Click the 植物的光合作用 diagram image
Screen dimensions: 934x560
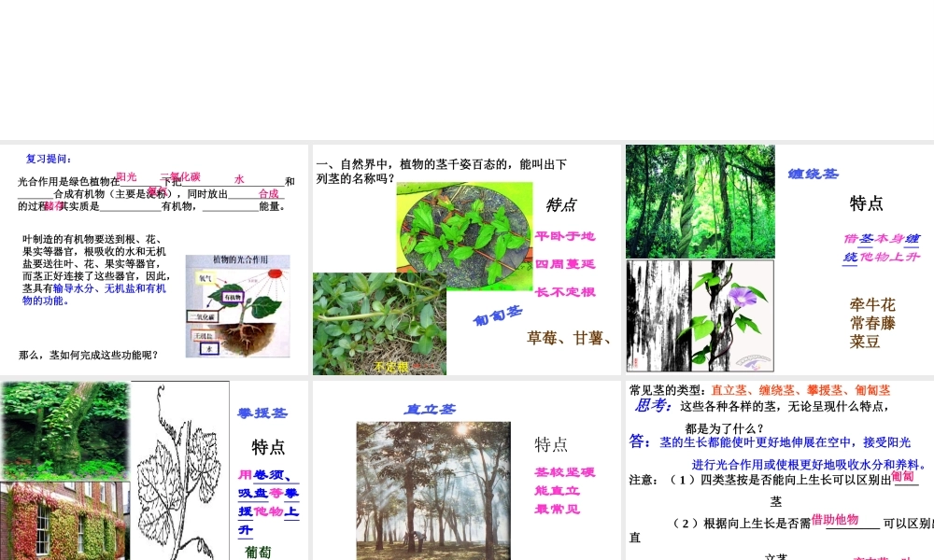[x=237, y=306]
